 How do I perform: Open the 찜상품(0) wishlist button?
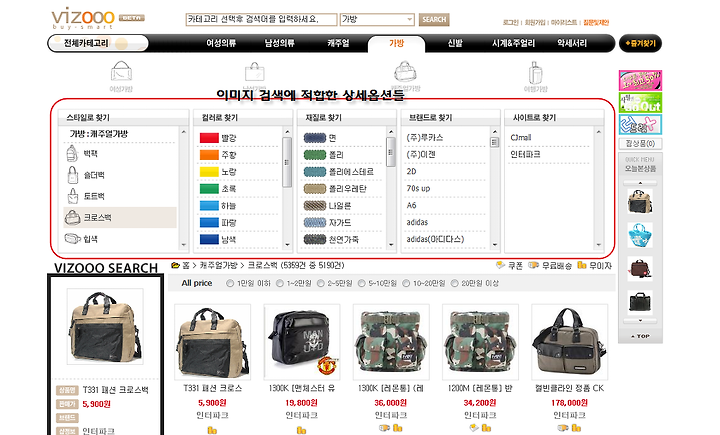click(640, 143)
